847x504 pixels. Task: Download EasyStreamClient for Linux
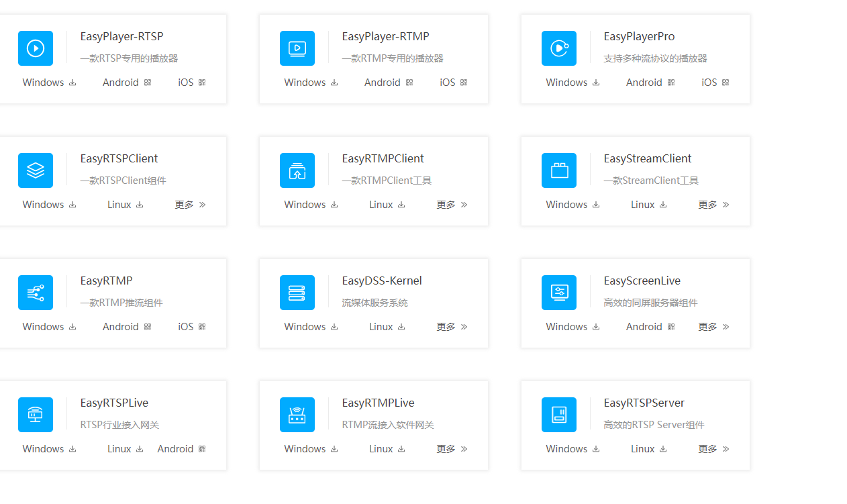point(649,205)
